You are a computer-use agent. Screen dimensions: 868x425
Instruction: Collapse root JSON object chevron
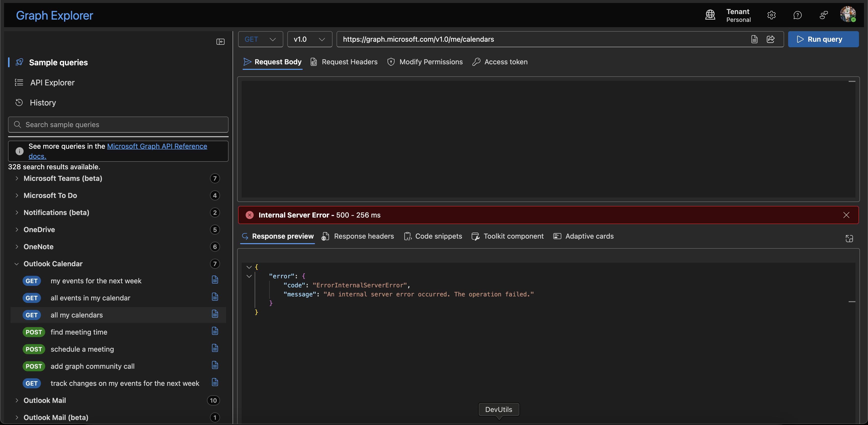249,267
